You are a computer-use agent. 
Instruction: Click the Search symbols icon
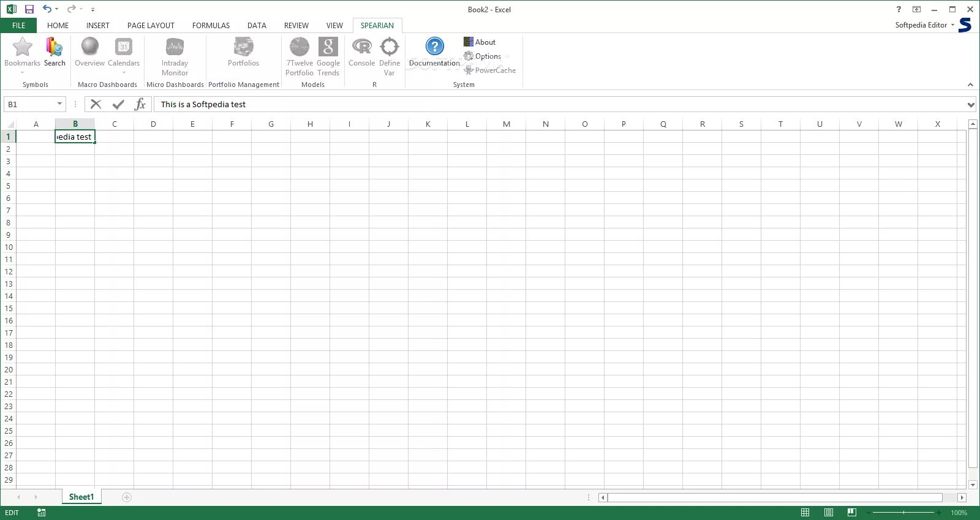click(55, 47)
